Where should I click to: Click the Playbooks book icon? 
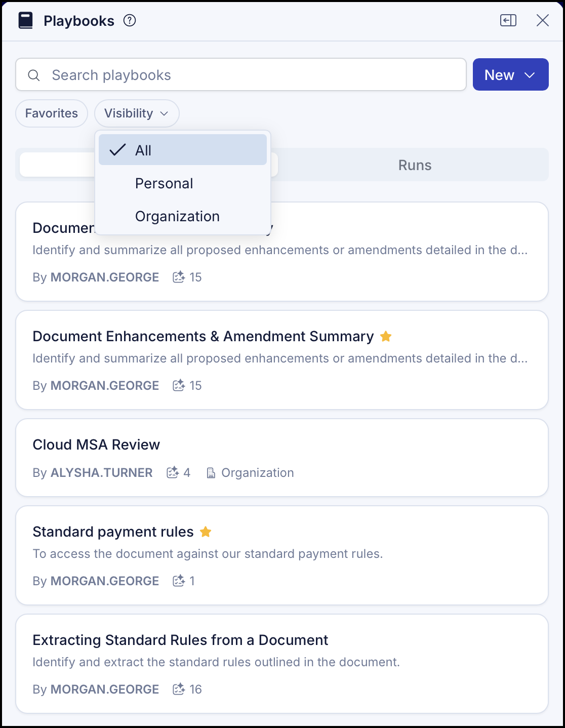click(x=26, y=21)
